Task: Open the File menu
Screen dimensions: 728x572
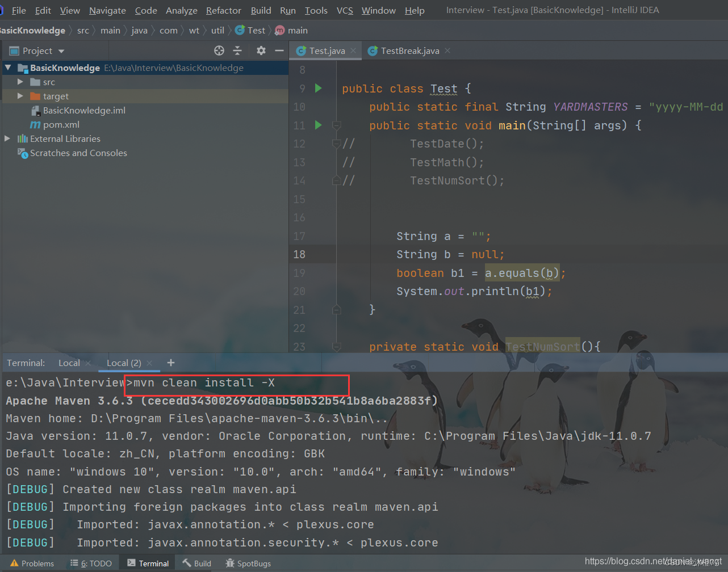Action: click(18, 10)
